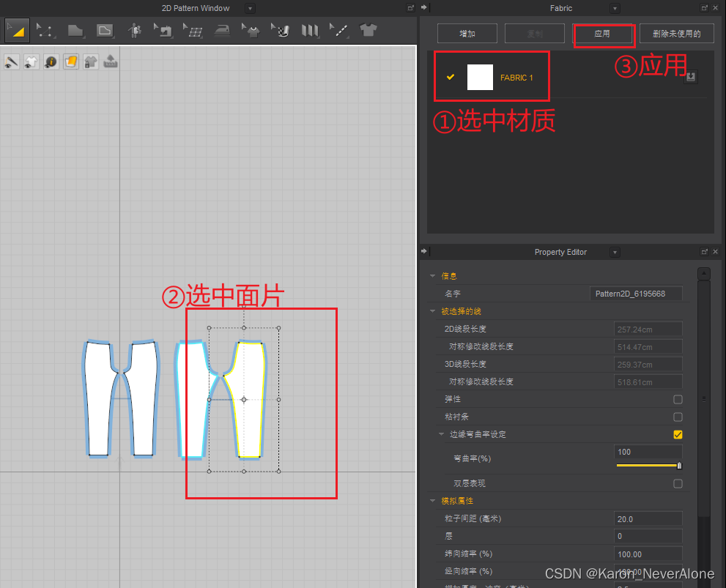Select the Polygon pattern creation tool
The width and height of the screenshot is (726, 588).
point(75,31)
